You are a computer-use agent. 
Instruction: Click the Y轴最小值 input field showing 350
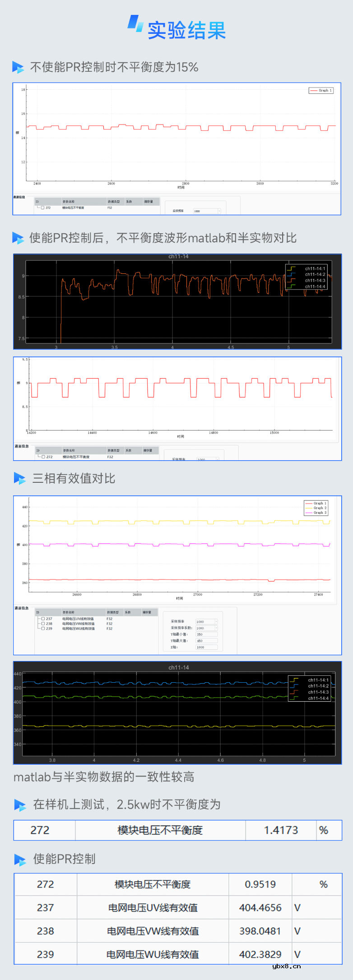point(206,634)
